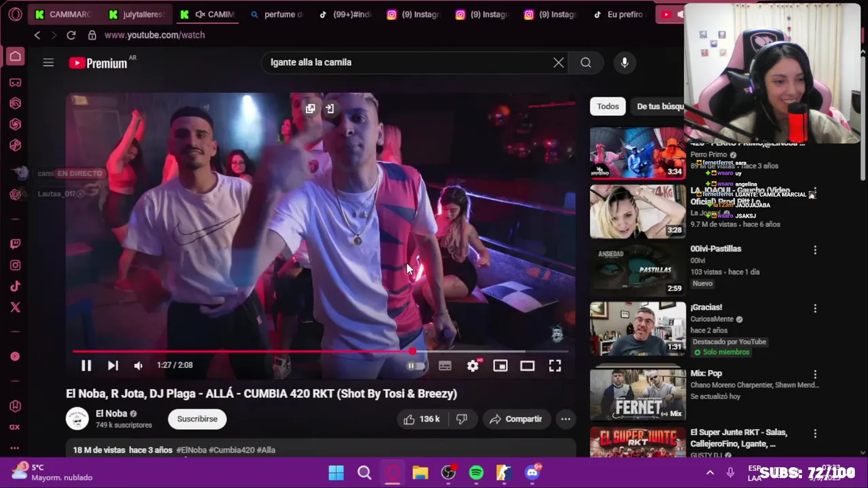Open Opera GX main menu logo

tap(15, 14)
